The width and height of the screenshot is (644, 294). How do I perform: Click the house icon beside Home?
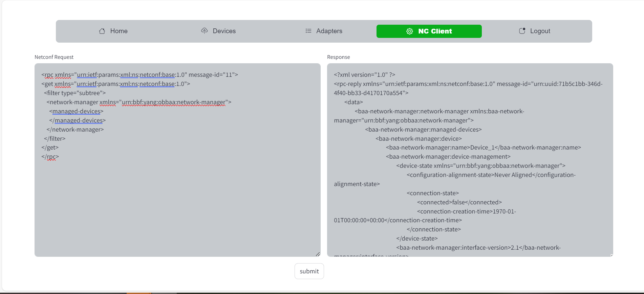pos(102,31)
